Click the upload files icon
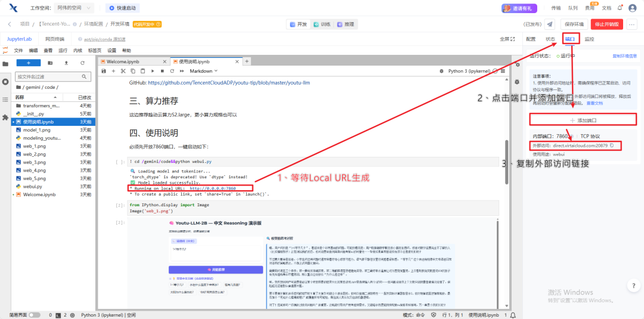 coord(66,63)
